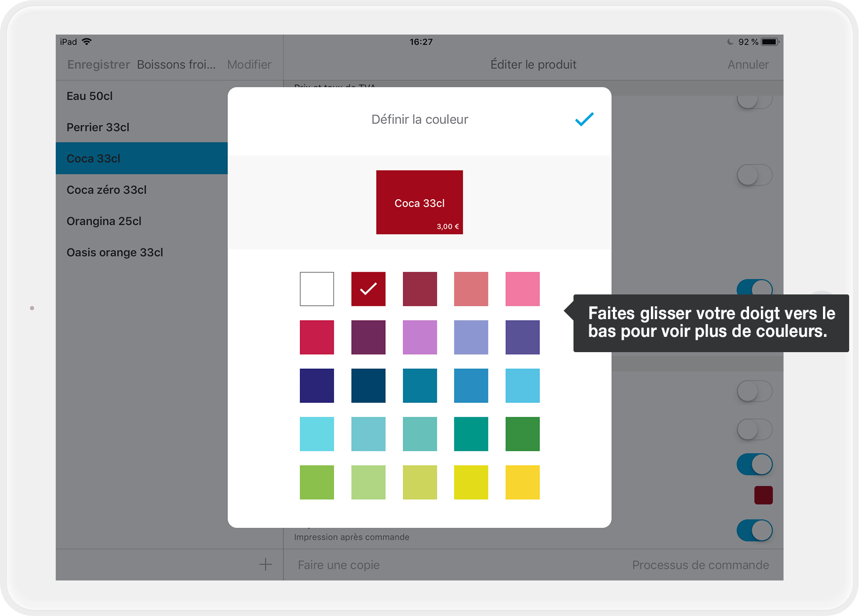Pick the pale green swatch
The width and height of the screenshot is (859, 616).
(368, 482)
